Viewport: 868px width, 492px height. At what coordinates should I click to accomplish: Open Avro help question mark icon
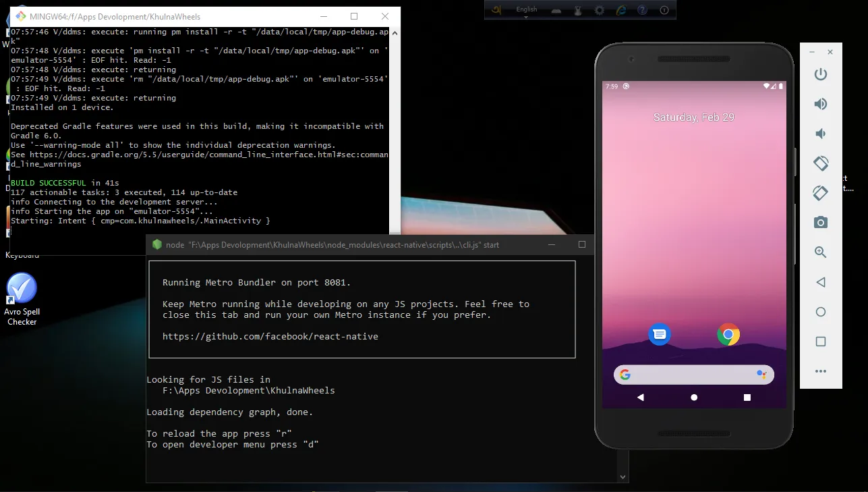tap(642, 10)
